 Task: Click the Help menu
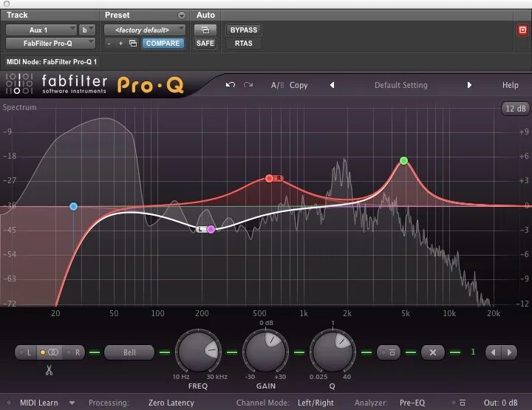(x=511, y=85)
